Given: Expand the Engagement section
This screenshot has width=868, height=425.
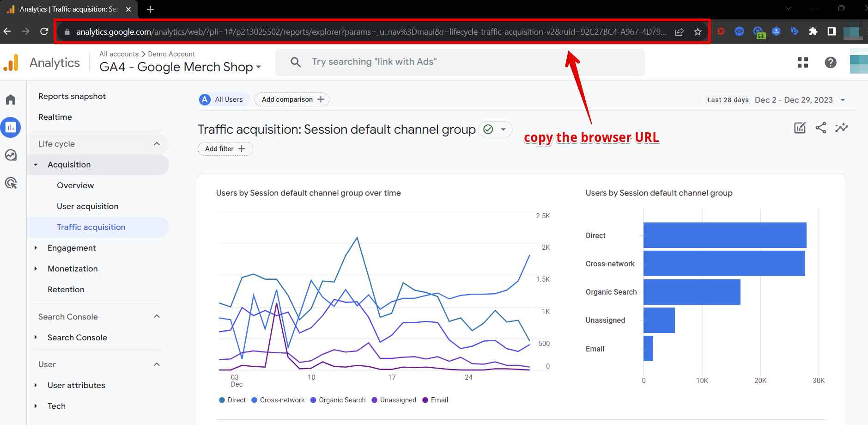Looking at the screenshot, I should [x=72, y=247].
